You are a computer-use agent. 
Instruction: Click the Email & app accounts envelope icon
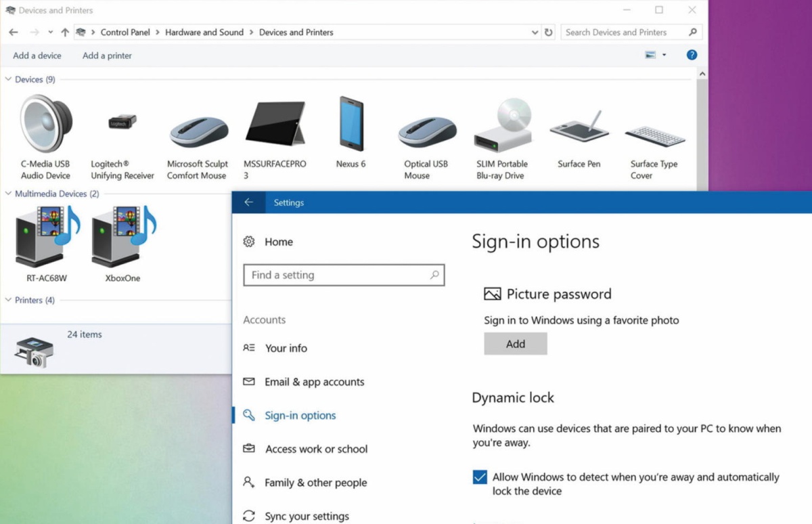pos(249,382)
